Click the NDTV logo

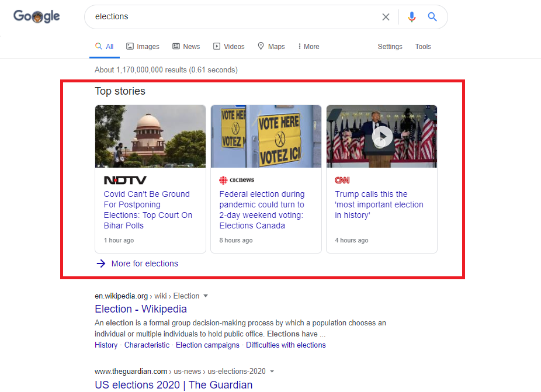[x=125, y=180]
